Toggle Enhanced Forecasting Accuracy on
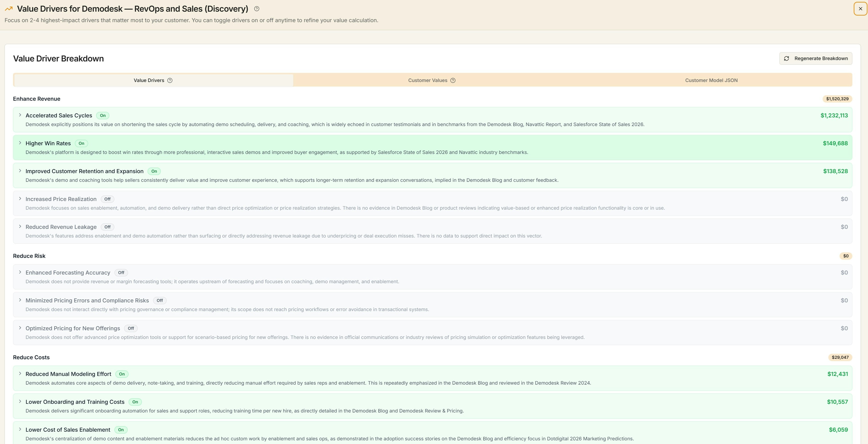 coord(121,273)
